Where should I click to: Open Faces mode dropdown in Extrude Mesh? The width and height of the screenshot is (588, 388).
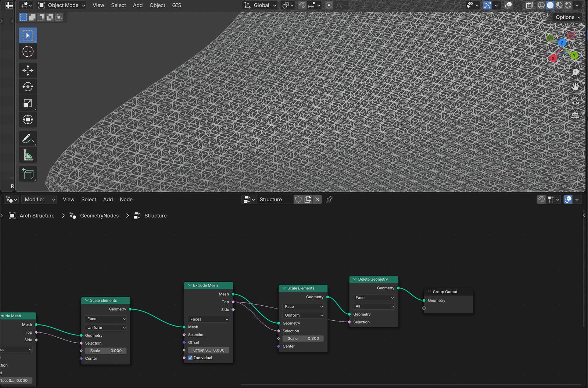click(208, 319)
